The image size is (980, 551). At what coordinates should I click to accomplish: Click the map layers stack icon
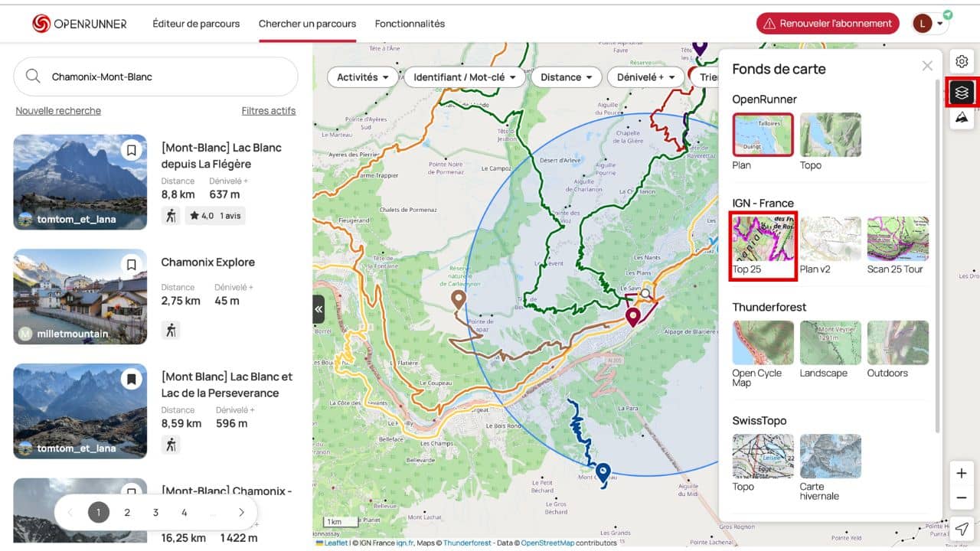(962, 93)
